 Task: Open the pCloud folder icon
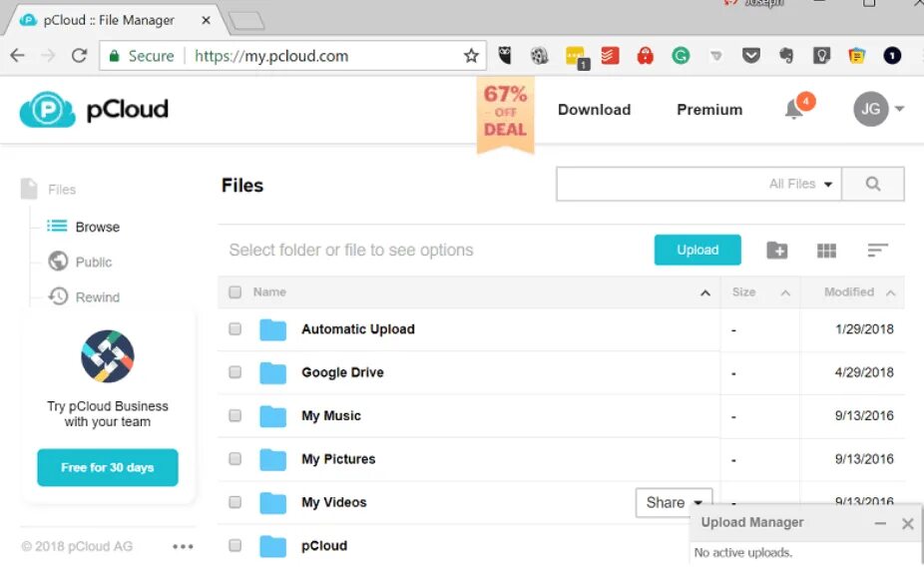pyautogui.click(x=272, y=546)
